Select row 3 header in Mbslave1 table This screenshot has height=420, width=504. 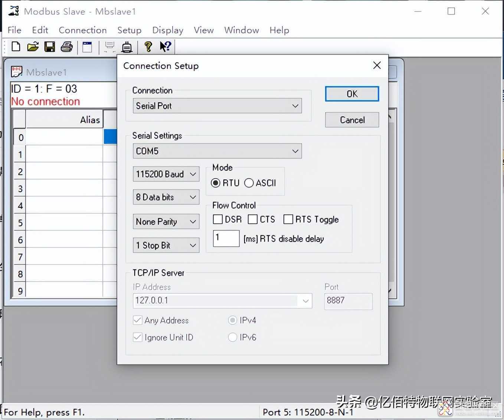click(20, 188)
